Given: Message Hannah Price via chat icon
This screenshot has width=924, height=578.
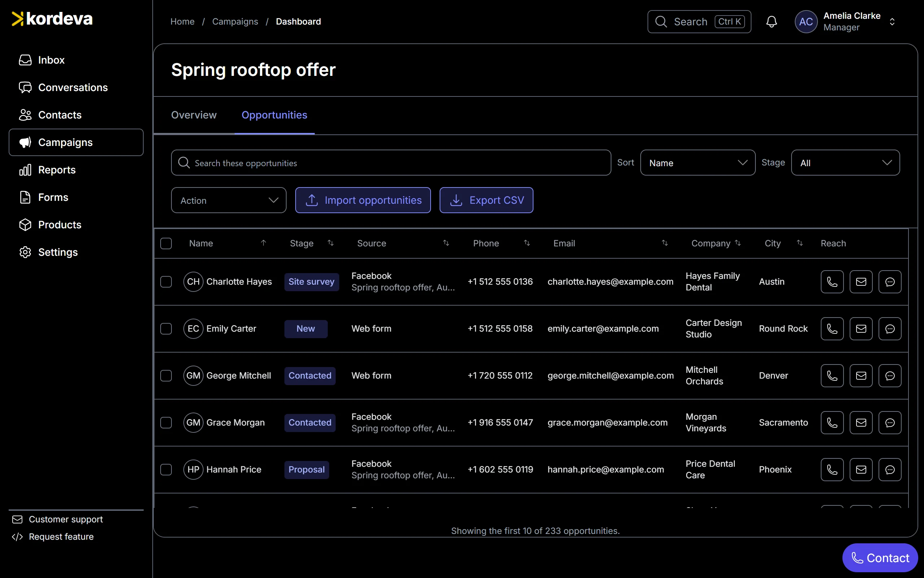Looking at the screenshot, I should (890, 470).
